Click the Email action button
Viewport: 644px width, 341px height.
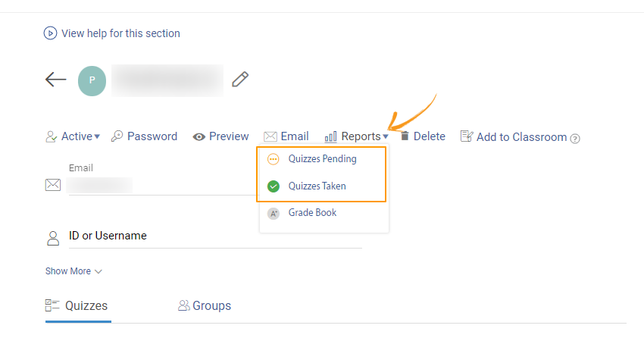(x=286, y=136)
